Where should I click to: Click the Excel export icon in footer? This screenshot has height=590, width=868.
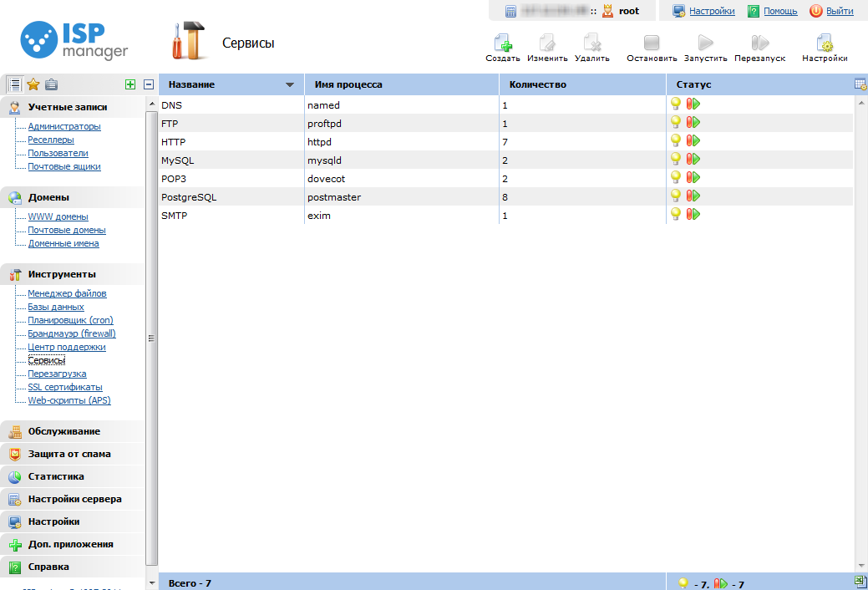tap(860, 582)
